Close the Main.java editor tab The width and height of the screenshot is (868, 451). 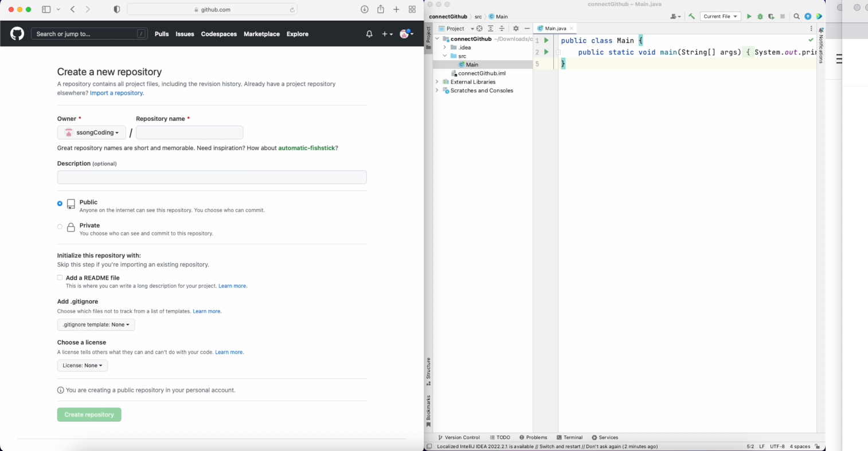click(x=572, y=28)
